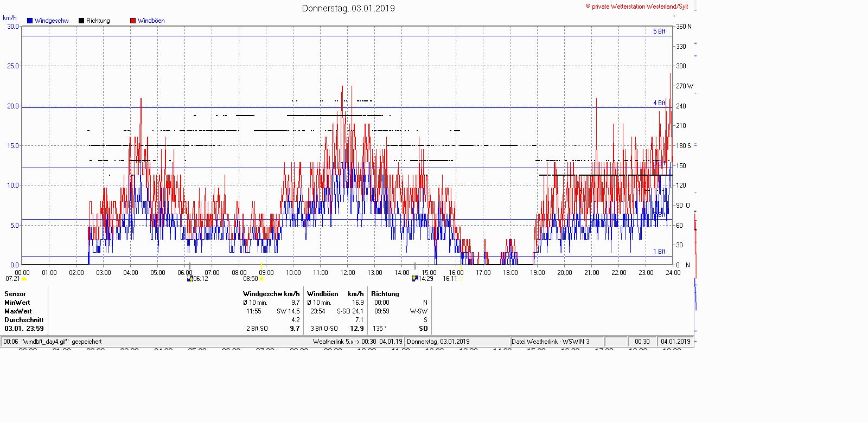Click the '360 N' direction axis label
This screenshot has width=868, height=423.
[x=684, y=27]
